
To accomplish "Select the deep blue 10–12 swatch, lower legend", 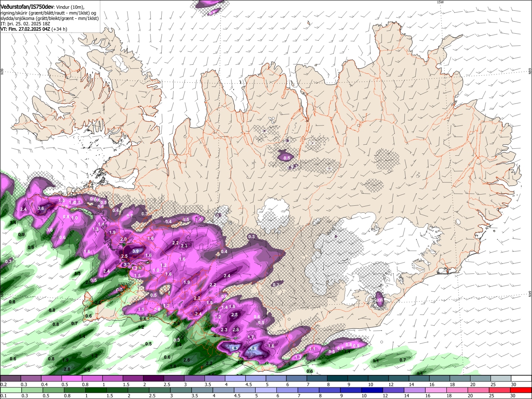I will [372, 390].
